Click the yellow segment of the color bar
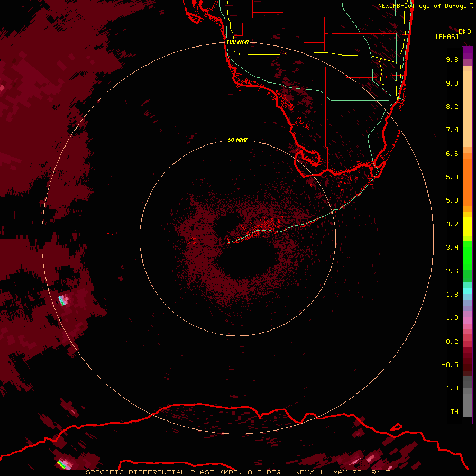Screen dimensions: 476x476 [467, 226]
